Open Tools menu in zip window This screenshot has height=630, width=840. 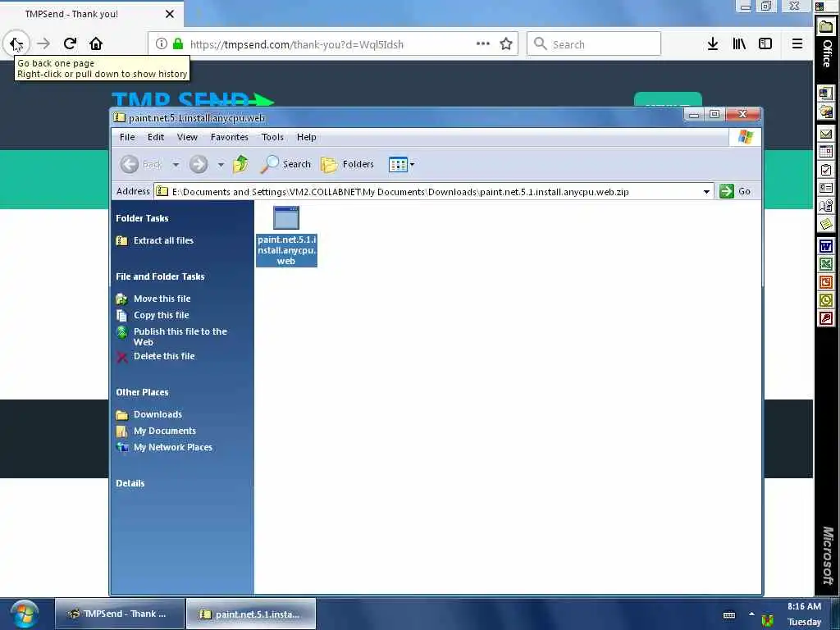(272, 137)
